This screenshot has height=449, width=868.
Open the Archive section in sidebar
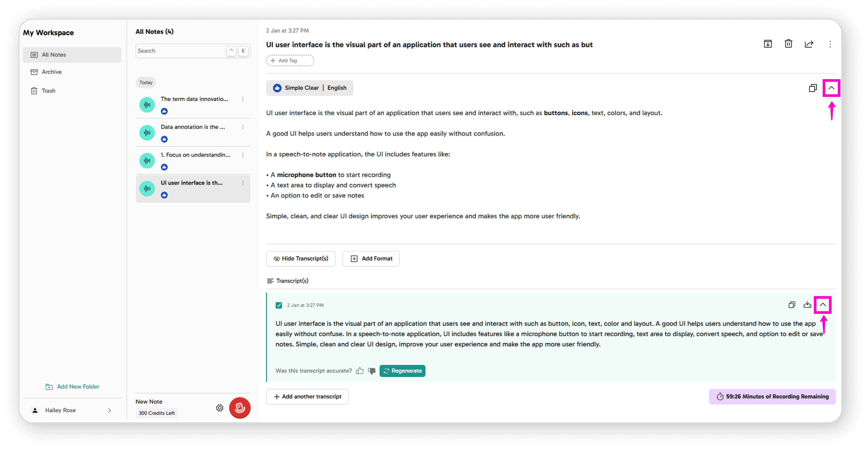point(52,72)
